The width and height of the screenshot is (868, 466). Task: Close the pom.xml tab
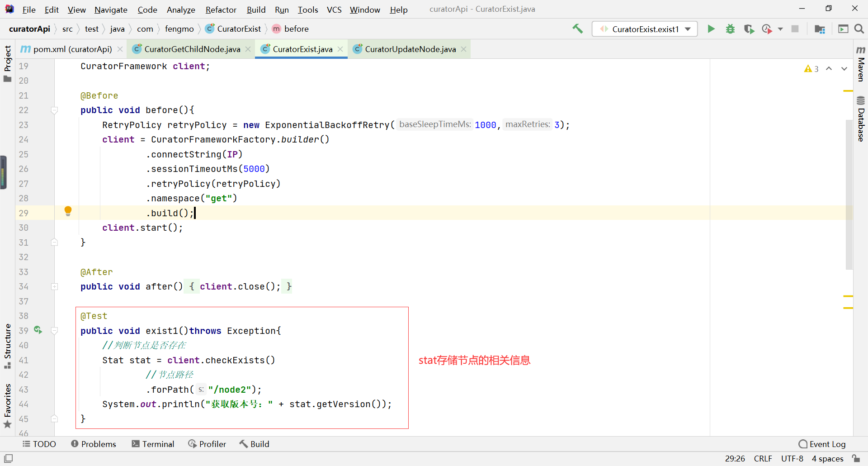(120, 49)
